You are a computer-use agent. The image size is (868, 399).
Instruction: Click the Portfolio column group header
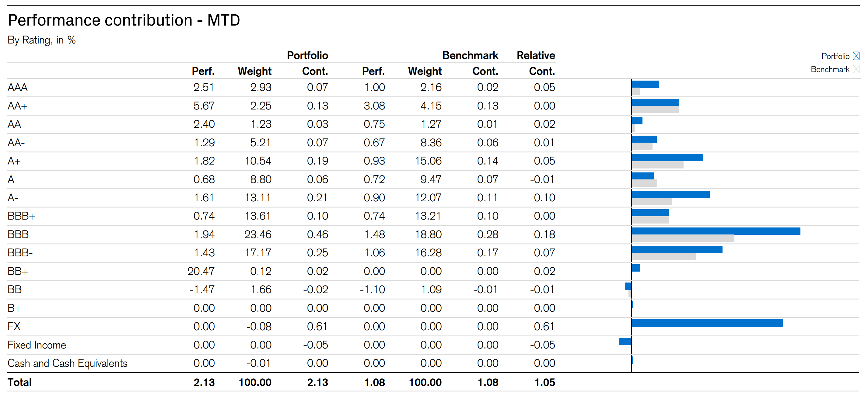click(307, 55)
